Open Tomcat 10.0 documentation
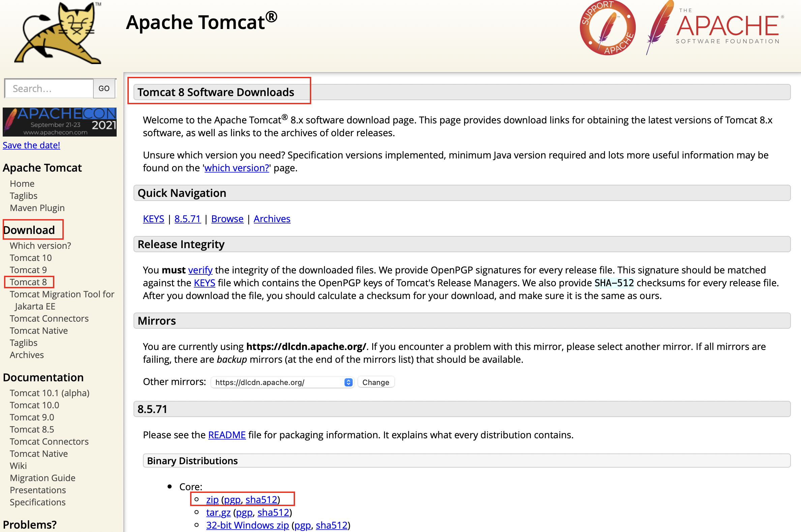801x532 pixels. tap(35, 406)
